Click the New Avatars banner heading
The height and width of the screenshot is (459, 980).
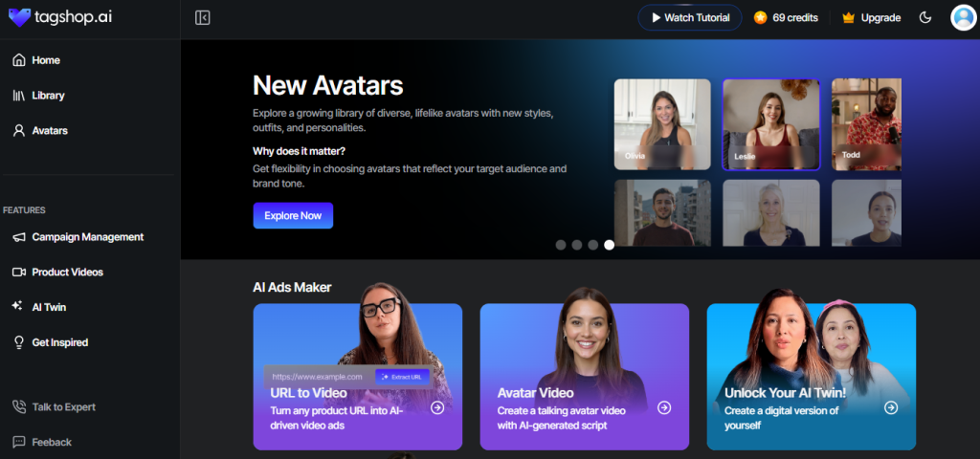328,85
